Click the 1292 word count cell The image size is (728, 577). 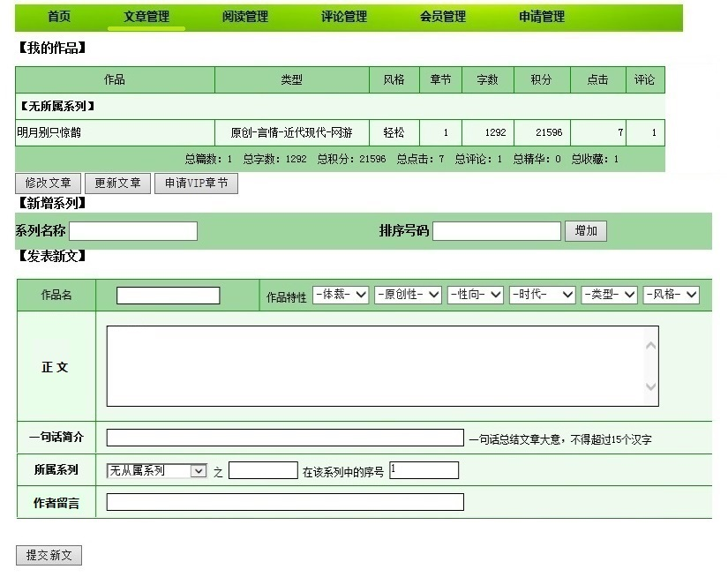tap(487, 132)
